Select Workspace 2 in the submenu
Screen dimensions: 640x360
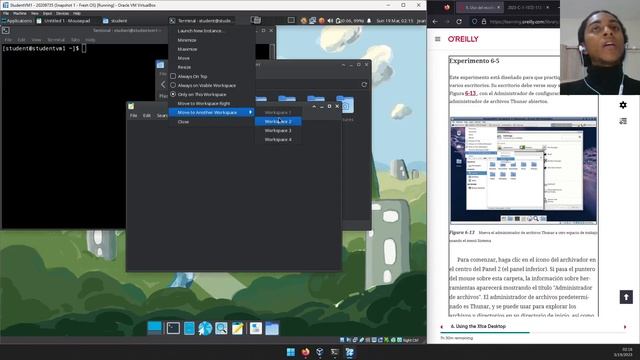[278, 121]
